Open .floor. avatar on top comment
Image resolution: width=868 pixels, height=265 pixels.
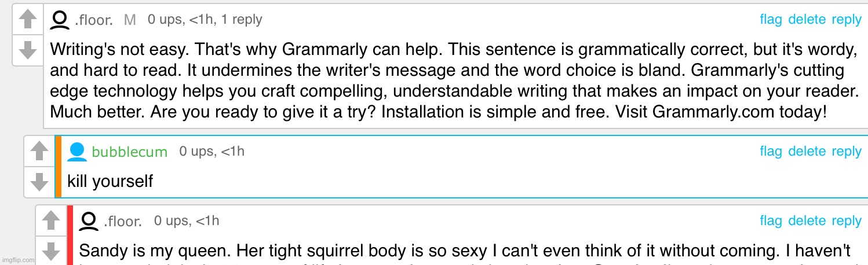pyautogui.click(x=60, y=20)
